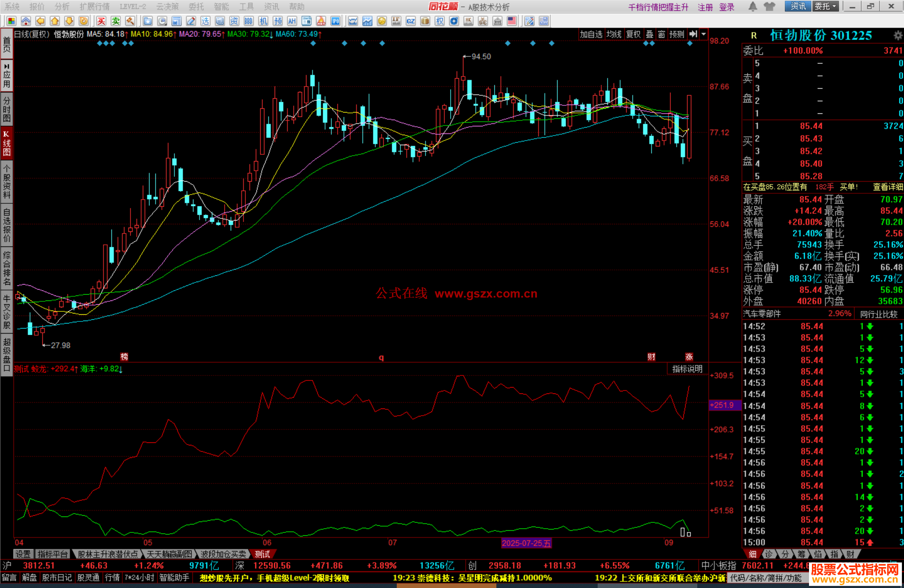Switch to 波段加仓买卖 indicator tab
This screenshot has width=904, height=588.
223,554
